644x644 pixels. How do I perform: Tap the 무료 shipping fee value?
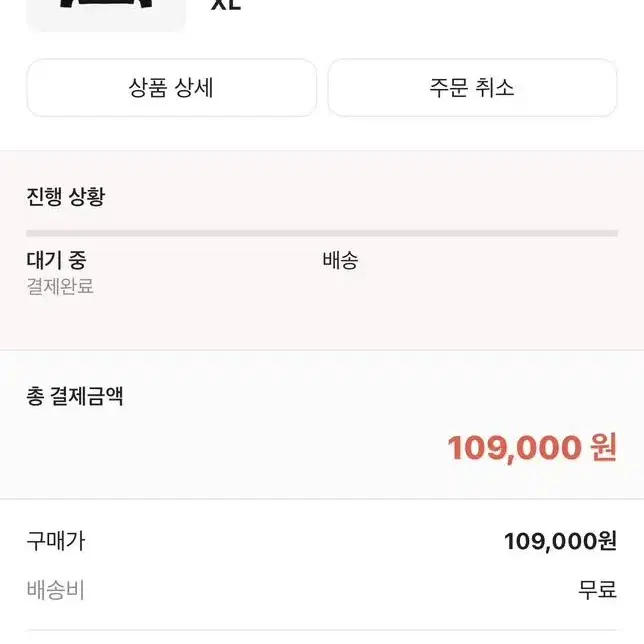click(x=598, y=590)
